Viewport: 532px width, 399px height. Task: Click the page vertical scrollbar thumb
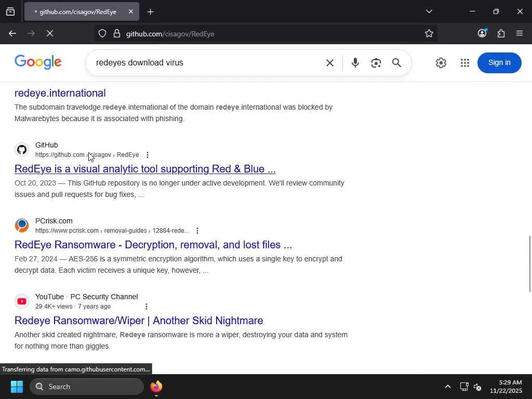529,263
